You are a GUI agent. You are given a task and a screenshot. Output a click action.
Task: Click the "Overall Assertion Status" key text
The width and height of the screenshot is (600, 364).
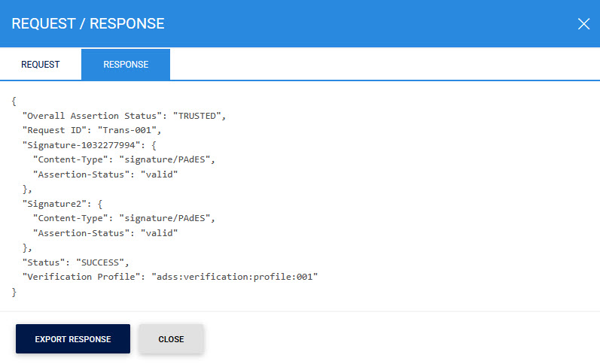(95, 116)
